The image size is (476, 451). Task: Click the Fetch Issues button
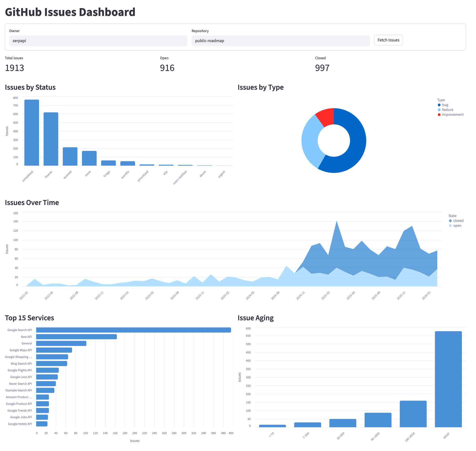pyautogui.click(x=388, y=40)
